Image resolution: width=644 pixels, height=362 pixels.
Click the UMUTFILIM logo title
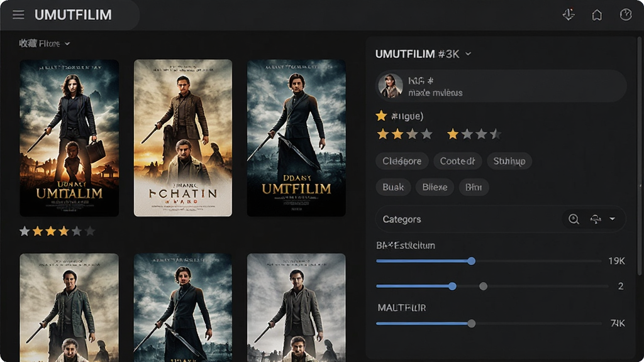pyautogui.click(x=73, y=15)
